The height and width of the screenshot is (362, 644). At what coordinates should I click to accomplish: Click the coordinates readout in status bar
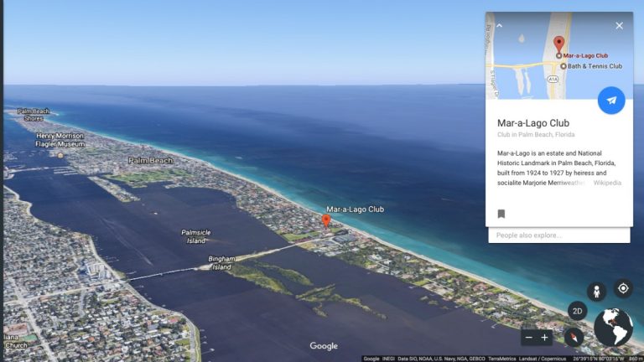[598, 359]
